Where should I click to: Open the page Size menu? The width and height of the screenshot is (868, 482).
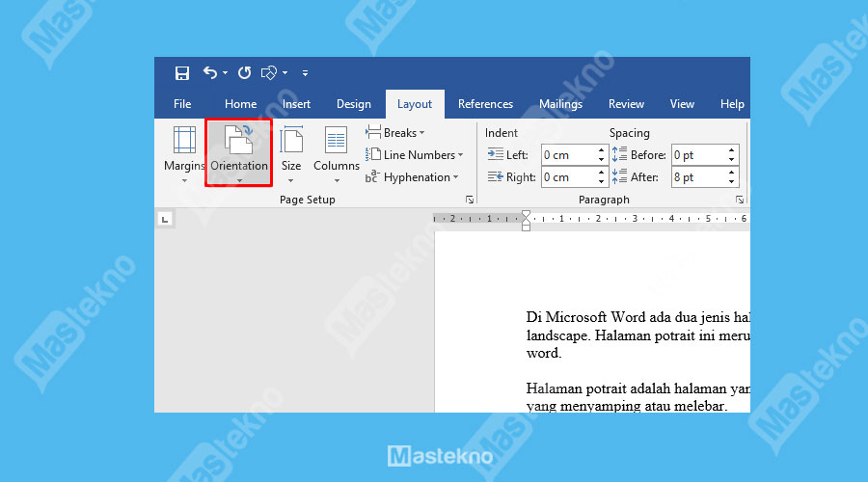point(291,154)
